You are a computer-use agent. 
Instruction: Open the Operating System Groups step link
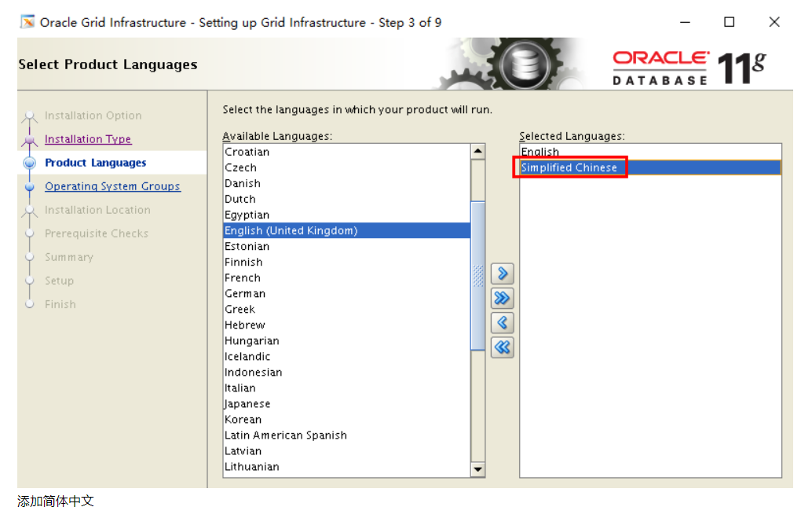(112, 186)
